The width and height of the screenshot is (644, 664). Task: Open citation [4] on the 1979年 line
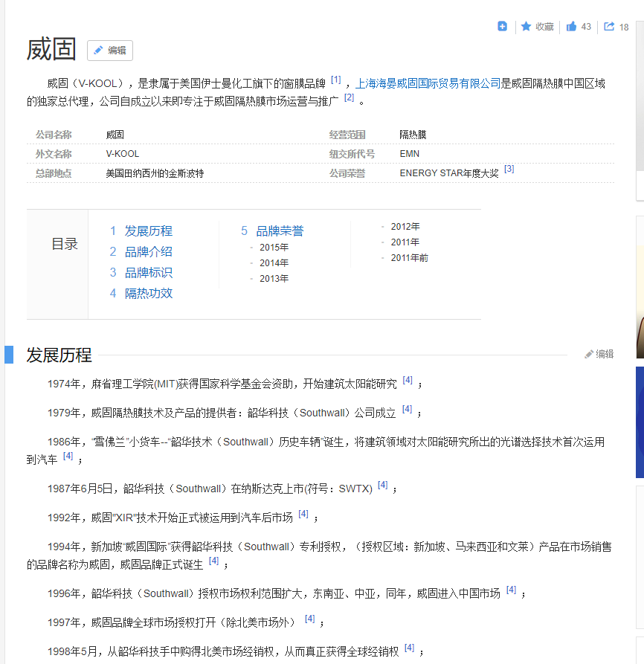pos(407,409)
